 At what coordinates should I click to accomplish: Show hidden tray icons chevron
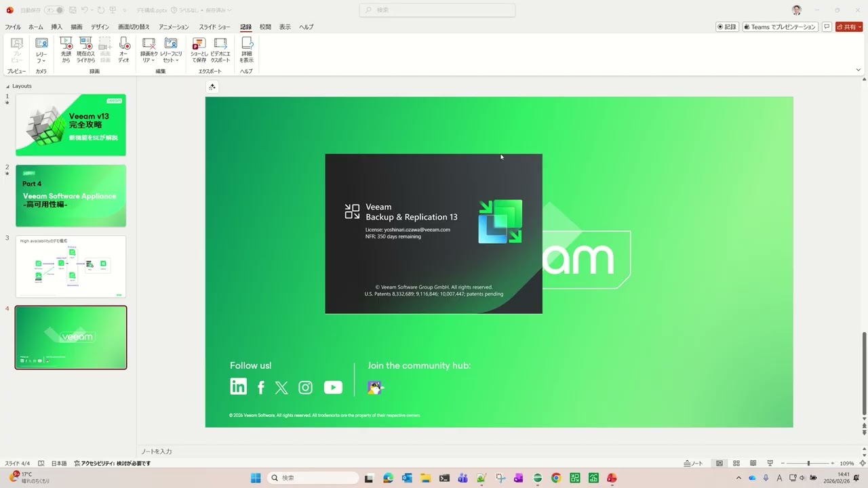point(738,478)
